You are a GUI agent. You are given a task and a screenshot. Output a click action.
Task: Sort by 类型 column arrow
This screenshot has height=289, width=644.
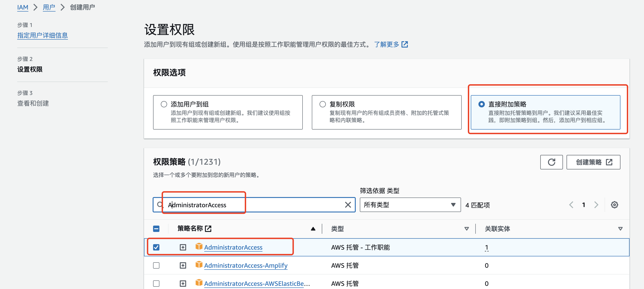pos(466,229)
